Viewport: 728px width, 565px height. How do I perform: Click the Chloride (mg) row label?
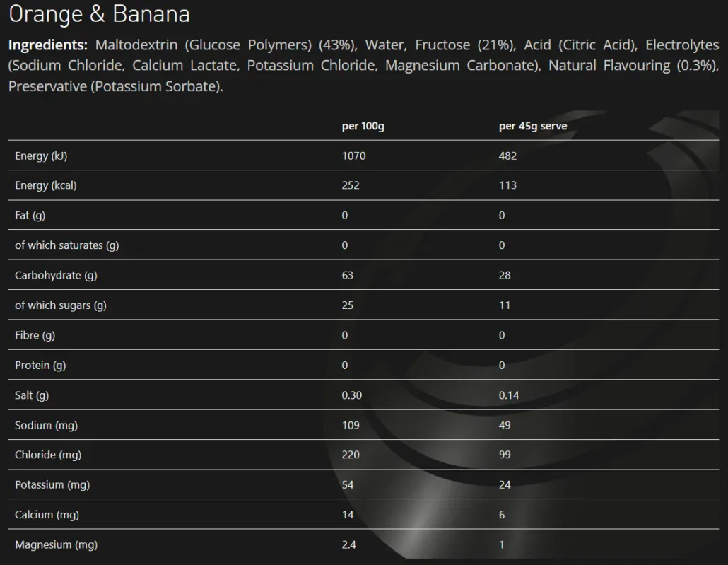click(x=48, y=455)
